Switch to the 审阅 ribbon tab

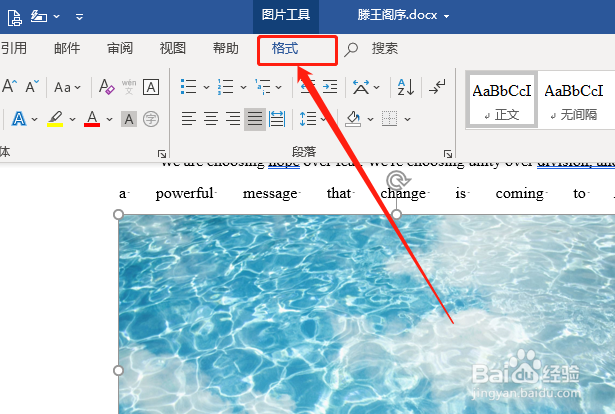coord(120,49)
